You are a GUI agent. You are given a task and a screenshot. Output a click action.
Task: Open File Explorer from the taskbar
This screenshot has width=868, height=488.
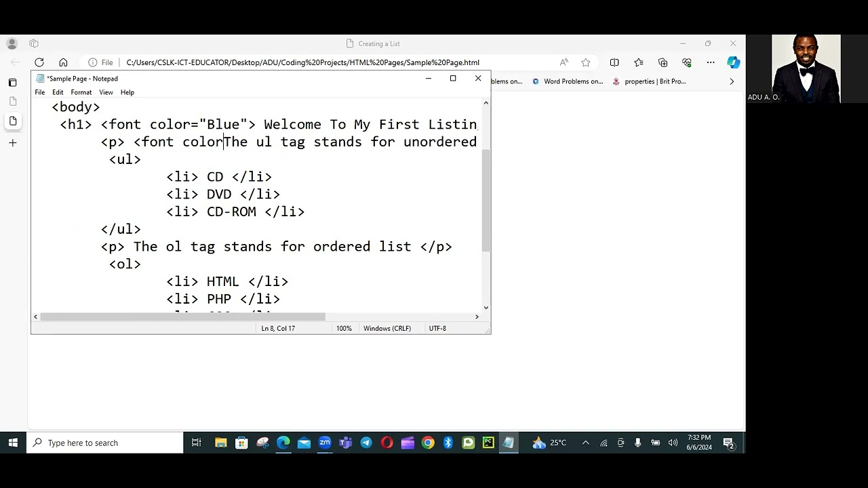(x=221, y=443)
